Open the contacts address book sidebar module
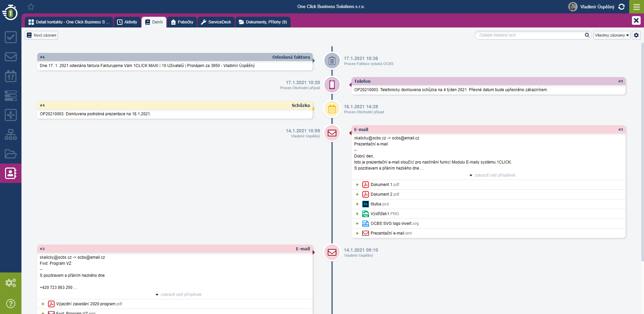Screen dimensions: 644x314 click(x=11, y=173)
